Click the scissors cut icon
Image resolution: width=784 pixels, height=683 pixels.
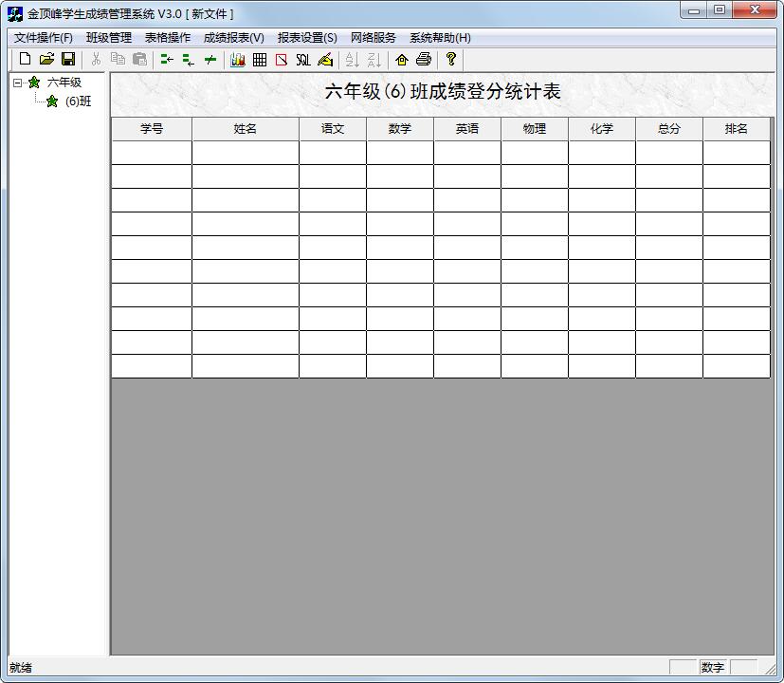click(96, 60)
